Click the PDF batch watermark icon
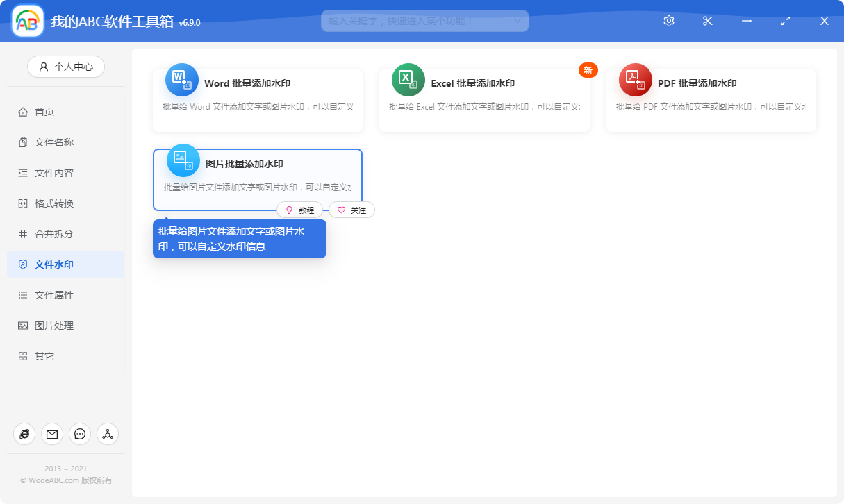This screenshot has width=844, height=504. (x=635, y=80)
